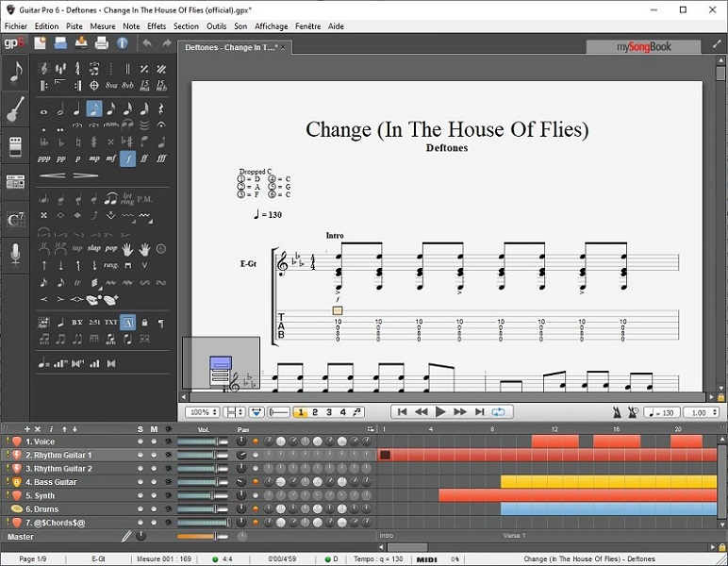Adjust Master volume slider
728x566 pixels.
point(203,536)
